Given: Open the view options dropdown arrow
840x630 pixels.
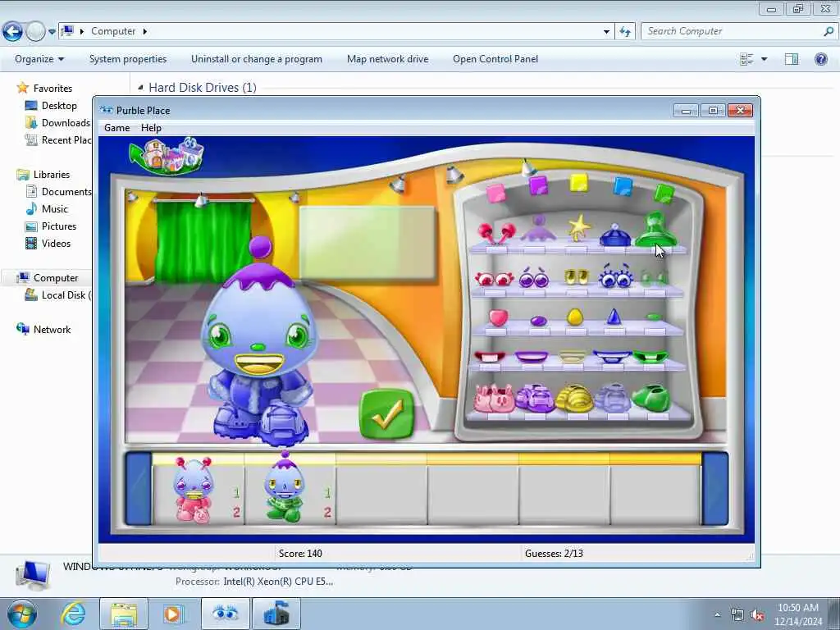Looking at the screenshot, I should (764, 59).
